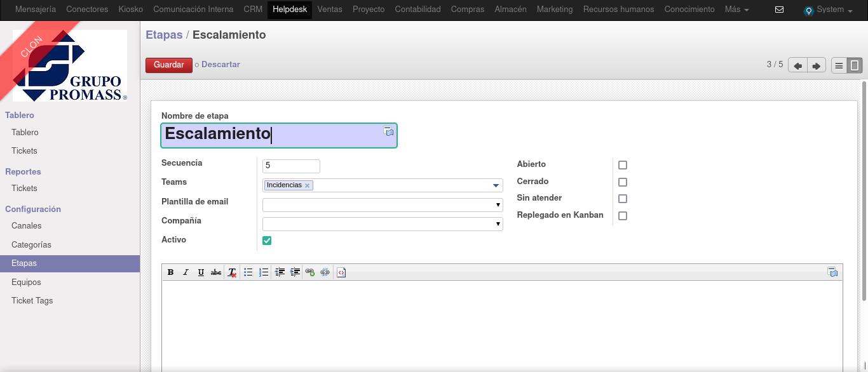
Task: Expand the Más menu in top bar
Action: (x=736, y=10)
